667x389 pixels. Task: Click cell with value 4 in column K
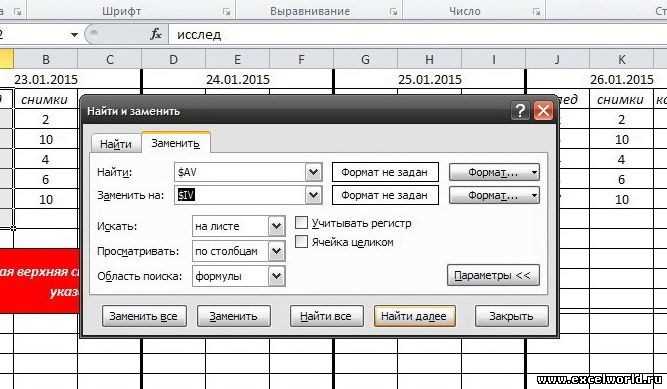click(621, 160)
